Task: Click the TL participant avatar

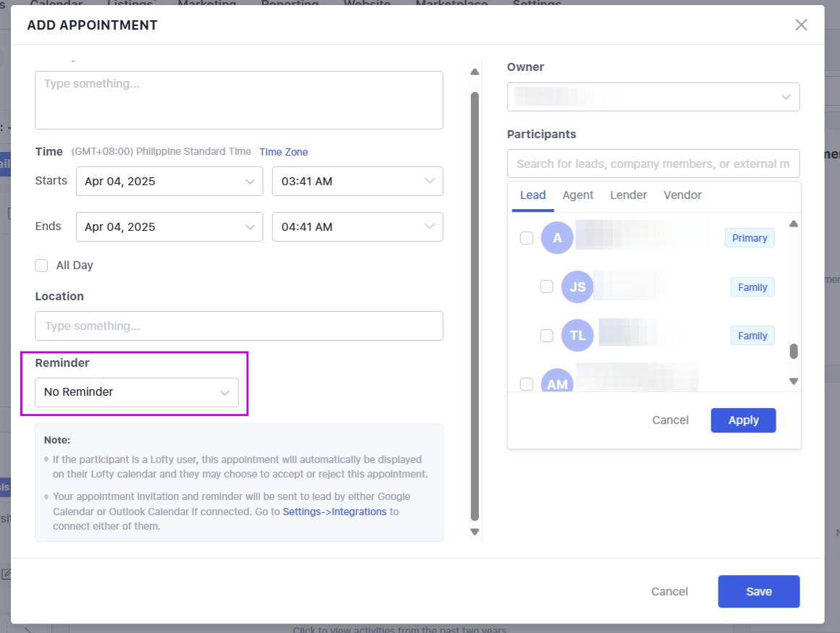Action: [577, 336]
